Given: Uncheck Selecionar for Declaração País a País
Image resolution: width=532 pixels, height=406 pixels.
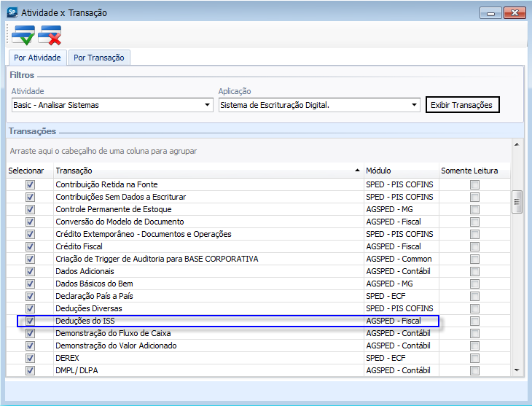Looking at the screenshot, I should (30, 297).
